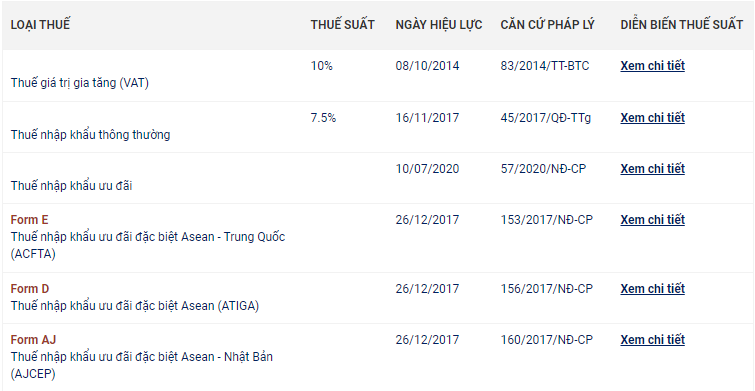Open 'Xem chi tiết' for Thuế nhập khẩu thông thường
Image resolution: width=755 pixels, height=391 pixels.
tap(652, 118)
